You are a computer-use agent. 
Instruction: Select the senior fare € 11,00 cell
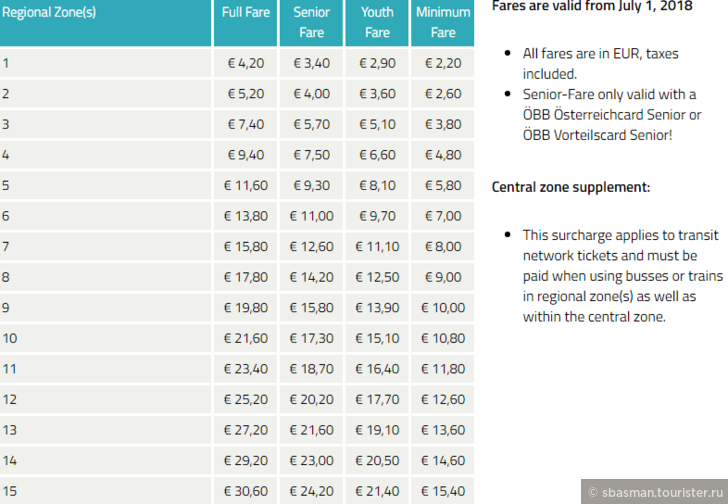tap(311, 216)
